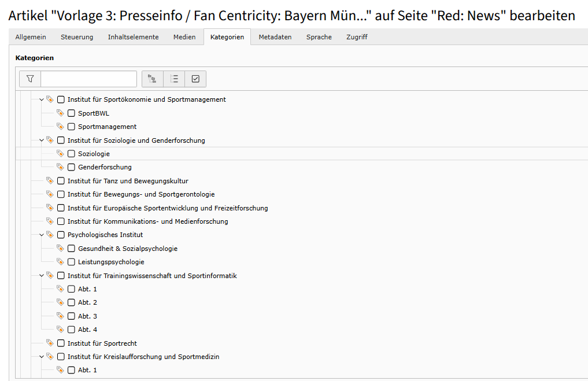Viewport: 588px width, 381px height.
Task: Check the Sportmanagement checkbox
Action: 72,127
